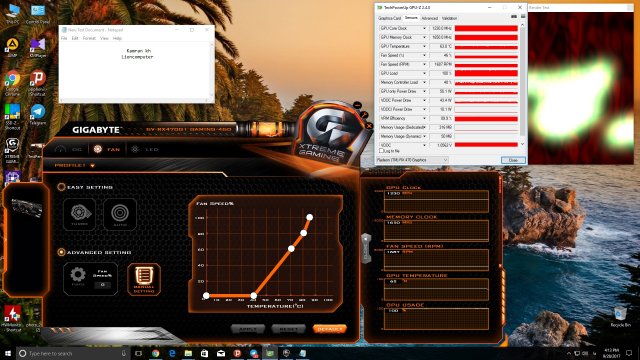Open the notification center icon
The width and height of the screenshot is (640, 360).
coord(629,353)
